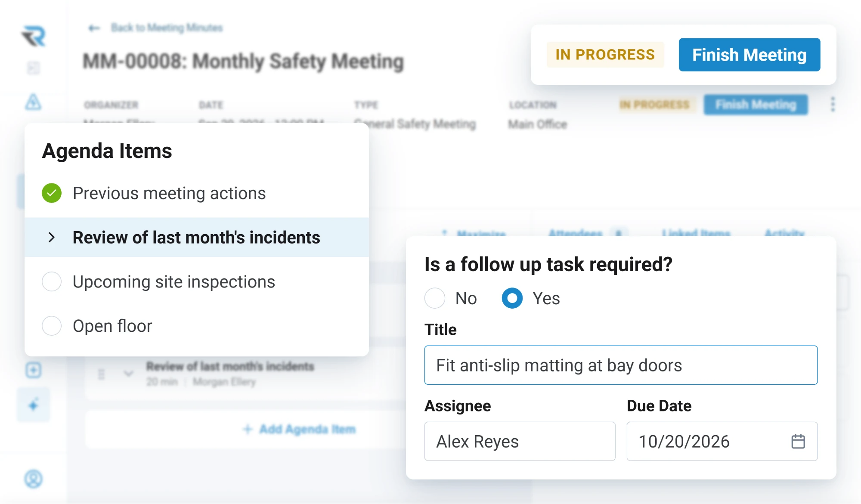
Task: Select Previous meeting actions agenda item
Action: tap(197, 193)
